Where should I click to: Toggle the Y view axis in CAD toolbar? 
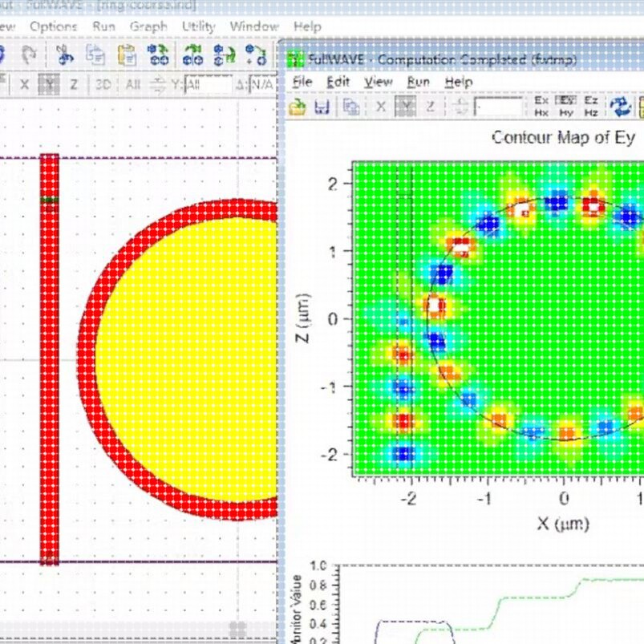[x=49, y=84]
